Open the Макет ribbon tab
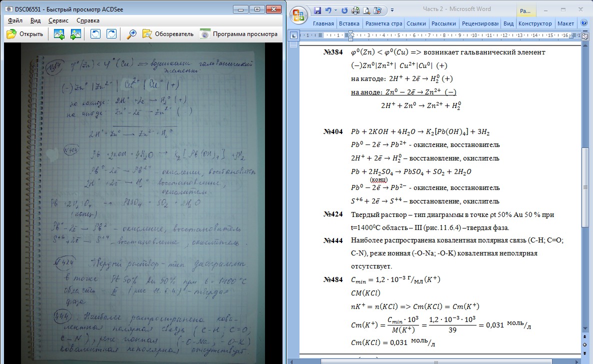 point(566,23)
